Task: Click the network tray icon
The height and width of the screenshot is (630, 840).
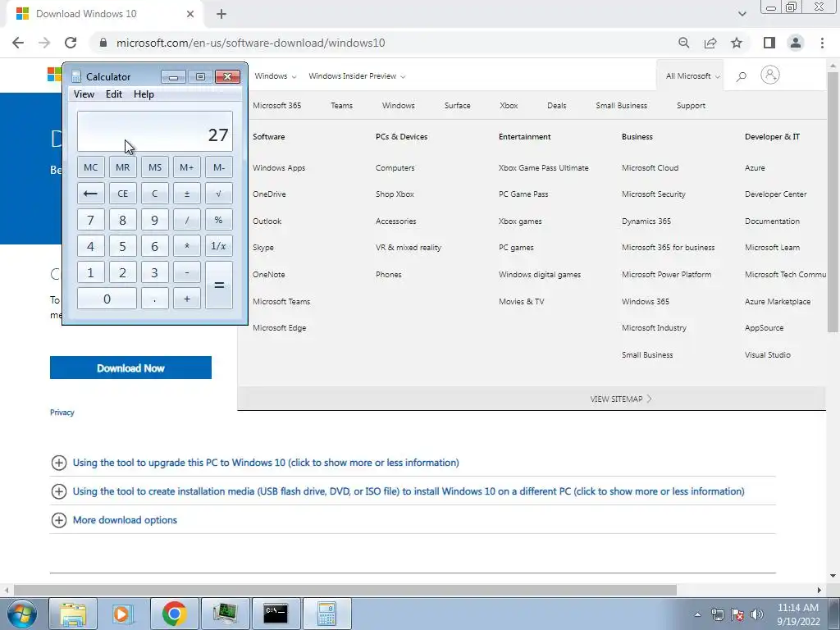Action: (717, 614)
